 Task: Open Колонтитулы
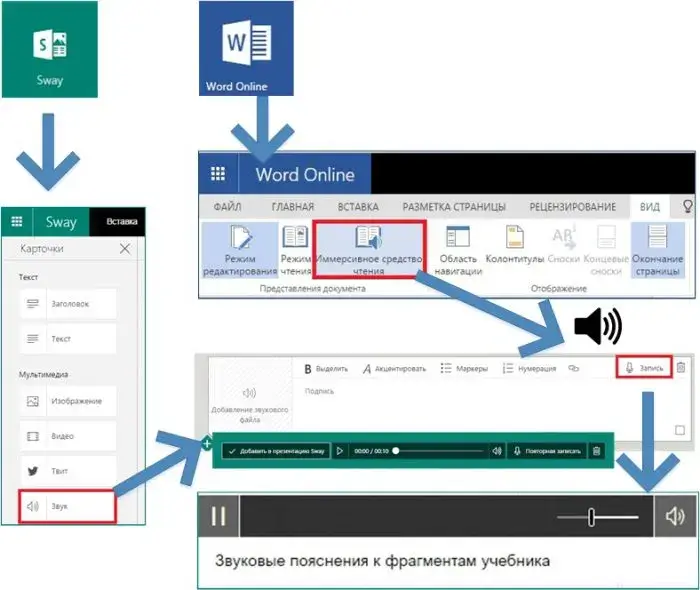pos(515,245)
